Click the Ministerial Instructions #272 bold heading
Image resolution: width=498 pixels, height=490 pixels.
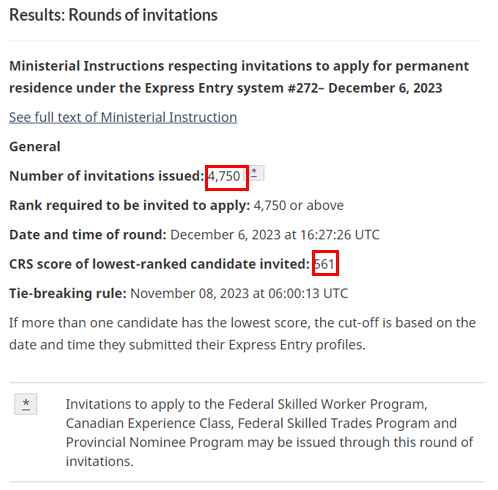pos(239,77)
